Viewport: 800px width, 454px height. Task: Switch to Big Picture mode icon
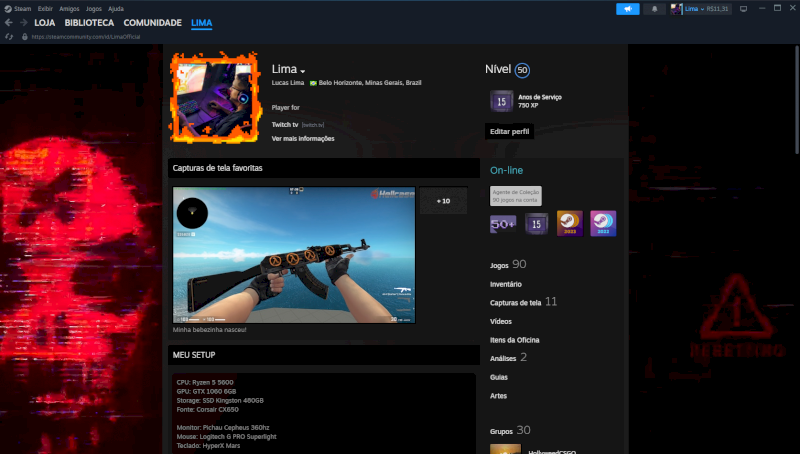[743, 8]
